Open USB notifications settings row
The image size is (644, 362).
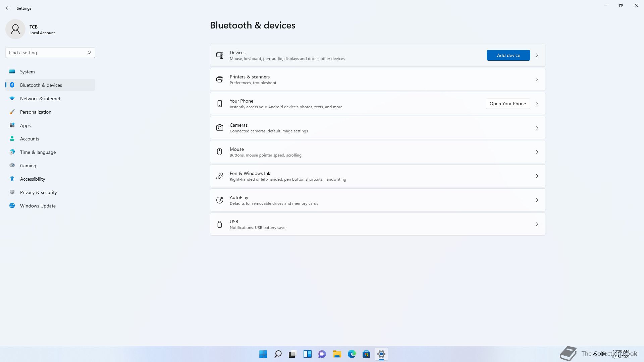tap(377, 224)
